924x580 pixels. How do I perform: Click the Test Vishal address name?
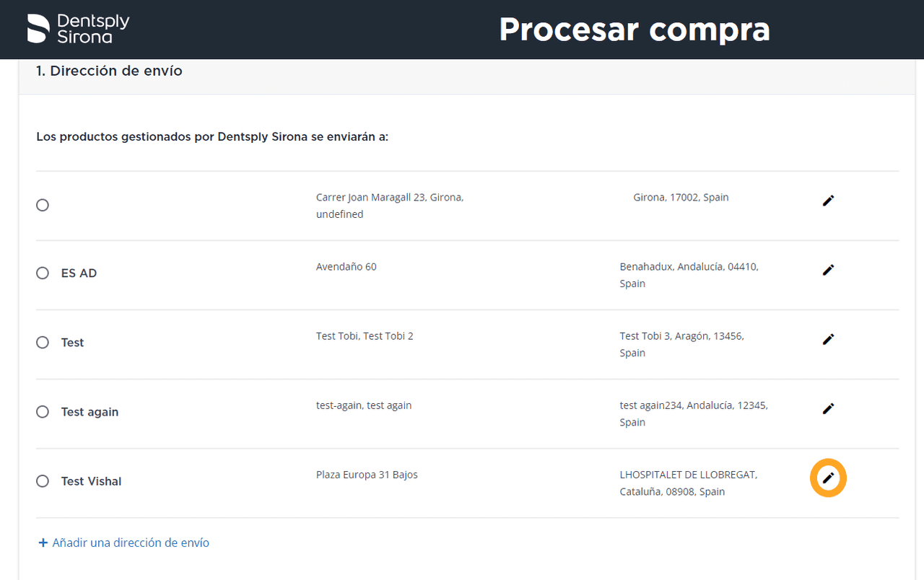coord(91,481)
